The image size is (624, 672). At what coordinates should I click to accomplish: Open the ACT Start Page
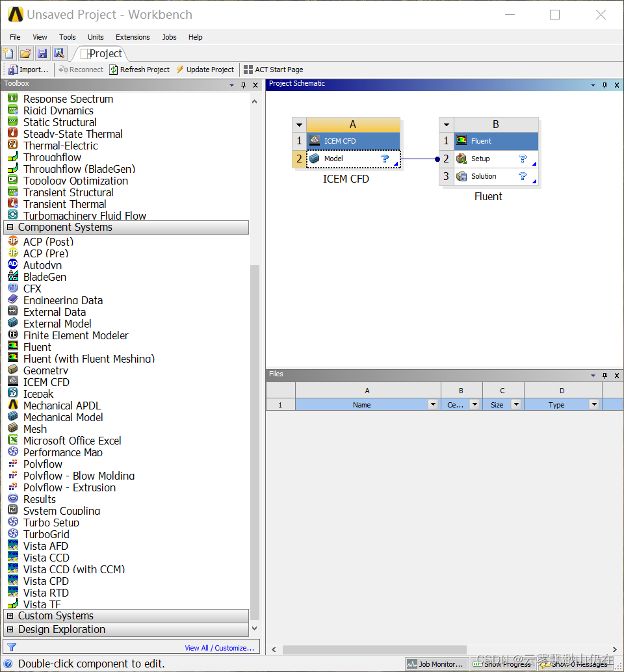click(x=273, y=70)
